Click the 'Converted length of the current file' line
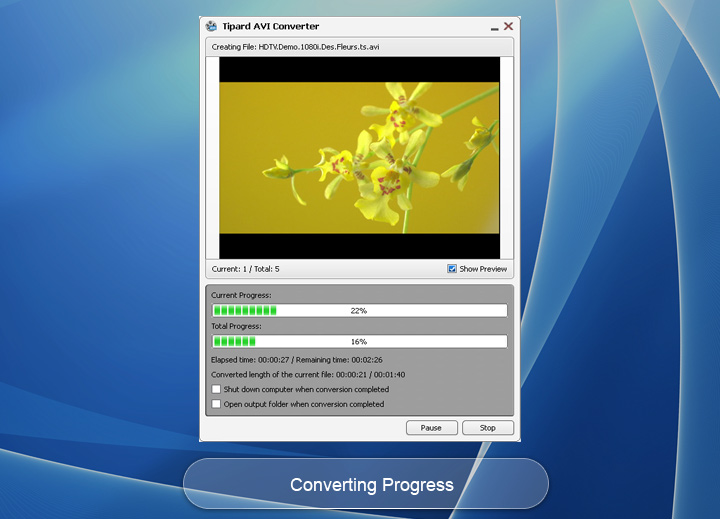720x519 pixels. [308, 374]
